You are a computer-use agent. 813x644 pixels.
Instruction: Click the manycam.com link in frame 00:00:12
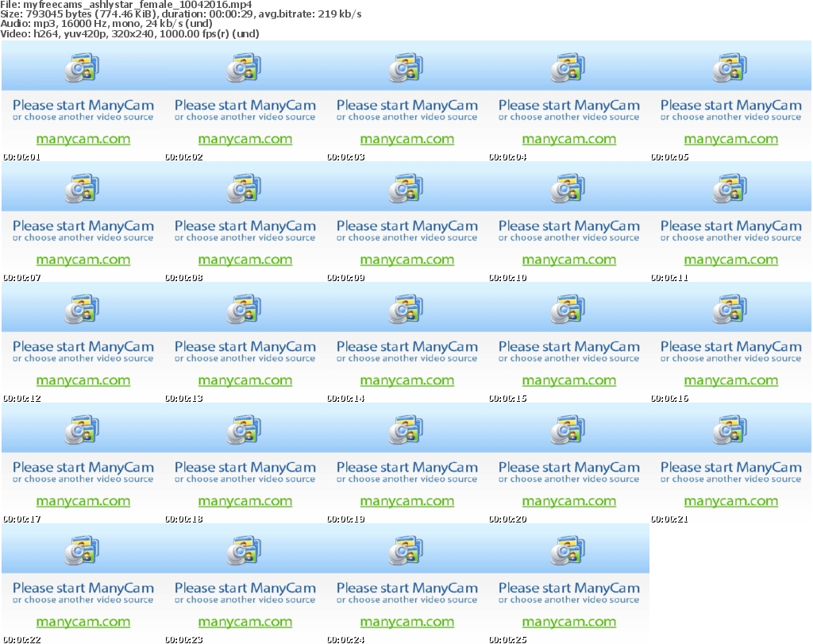[x=83, y=381]
